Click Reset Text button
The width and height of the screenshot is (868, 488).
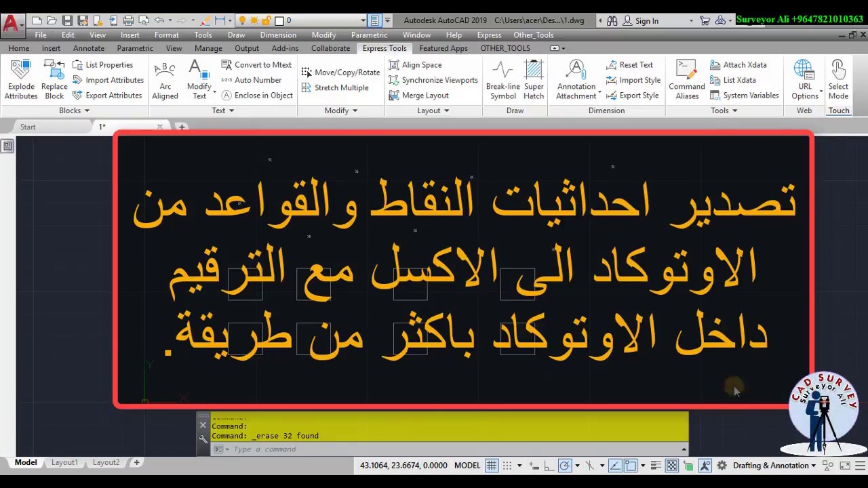(x=629, y=65)
